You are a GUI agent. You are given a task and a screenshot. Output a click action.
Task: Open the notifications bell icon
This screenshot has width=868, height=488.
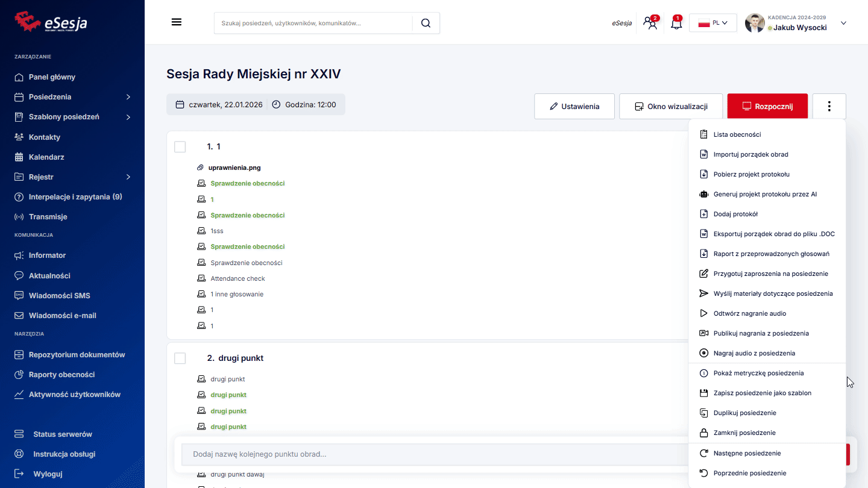tap(676, 23)
